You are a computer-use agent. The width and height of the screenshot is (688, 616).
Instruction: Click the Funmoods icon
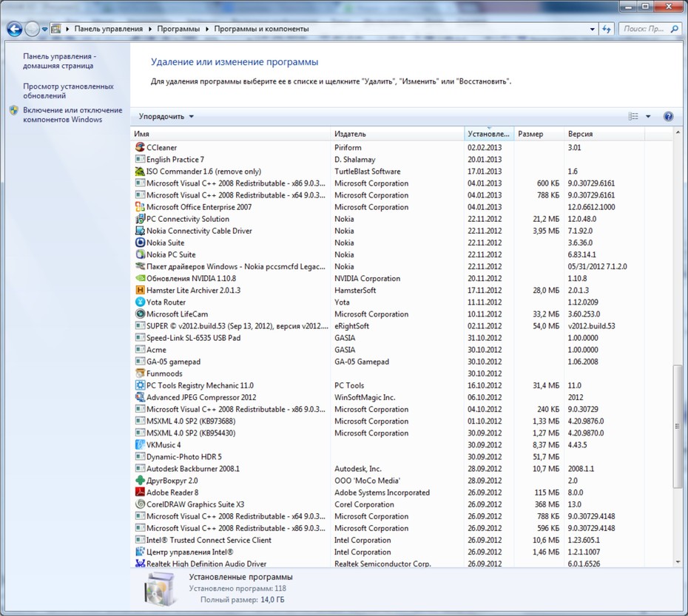click(140, 373)
